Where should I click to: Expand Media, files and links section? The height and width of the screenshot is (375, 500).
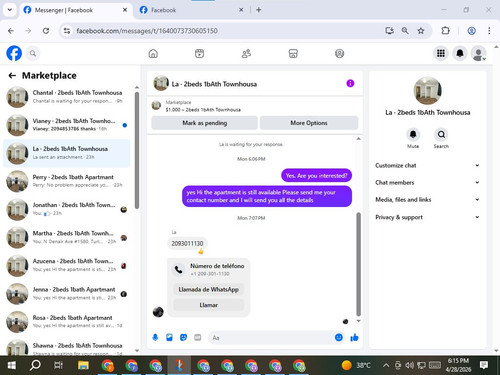click(427, 200)
